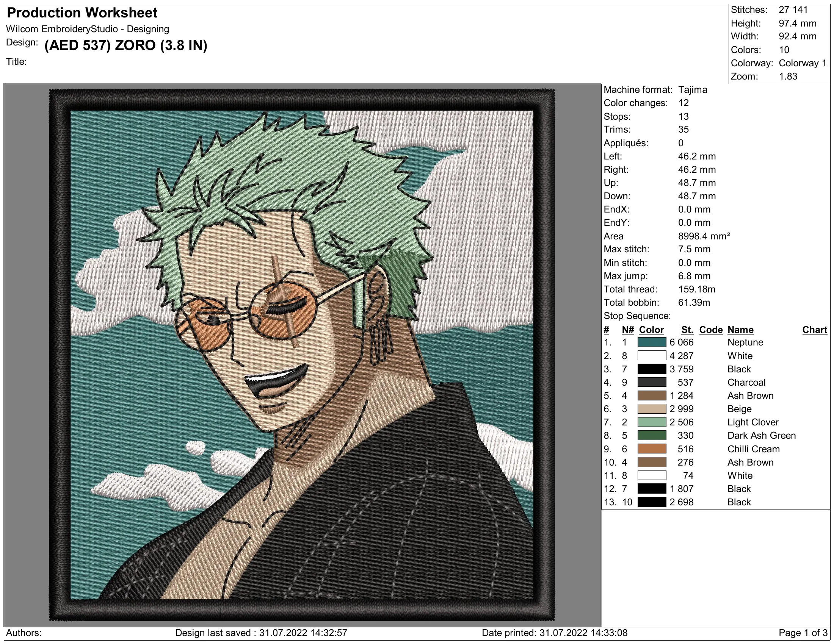Screen dimensions: 834x644
Task: Click the zoom value '1.83'
Action: [788, 76]
